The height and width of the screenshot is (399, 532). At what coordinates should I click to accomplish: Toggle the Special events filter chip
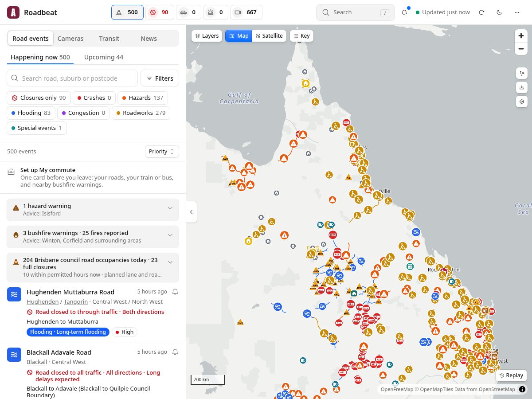[37, 128]
